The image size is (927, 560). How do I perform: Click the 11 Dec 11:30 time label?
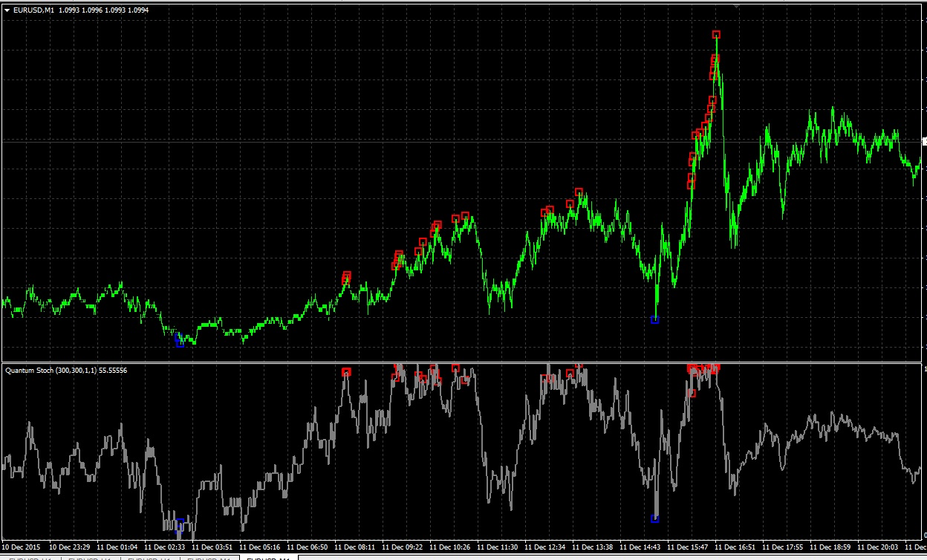tap(498, 547)
